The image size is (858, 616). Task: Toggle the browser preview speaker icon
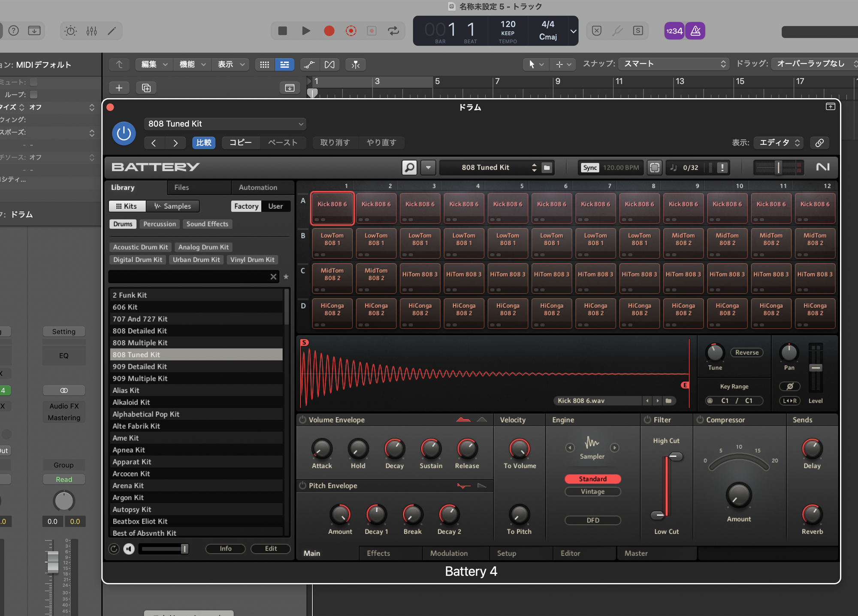click(x=129, y=549)
